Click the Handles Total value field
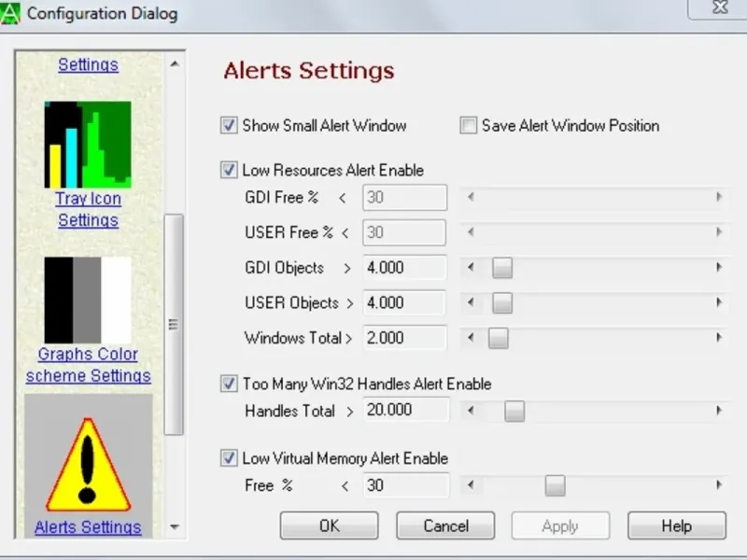747x560 pixels. pyautogui.click(x=406, y=410)
